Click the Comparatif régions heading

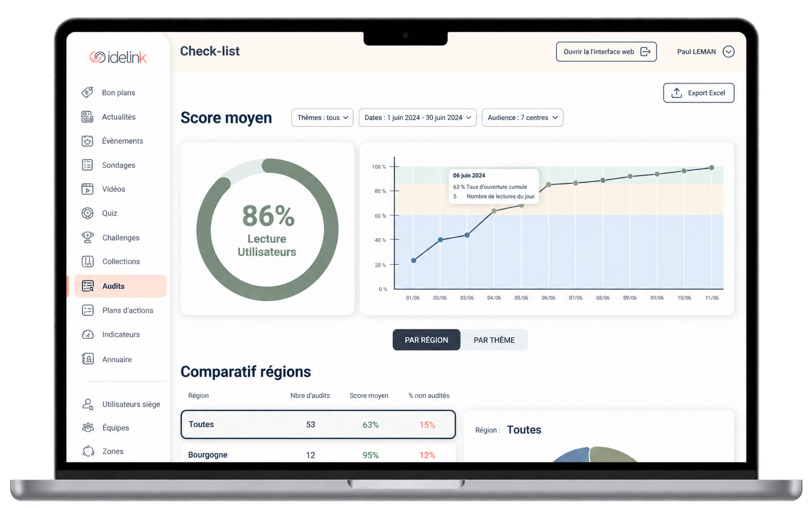point(246,372)
